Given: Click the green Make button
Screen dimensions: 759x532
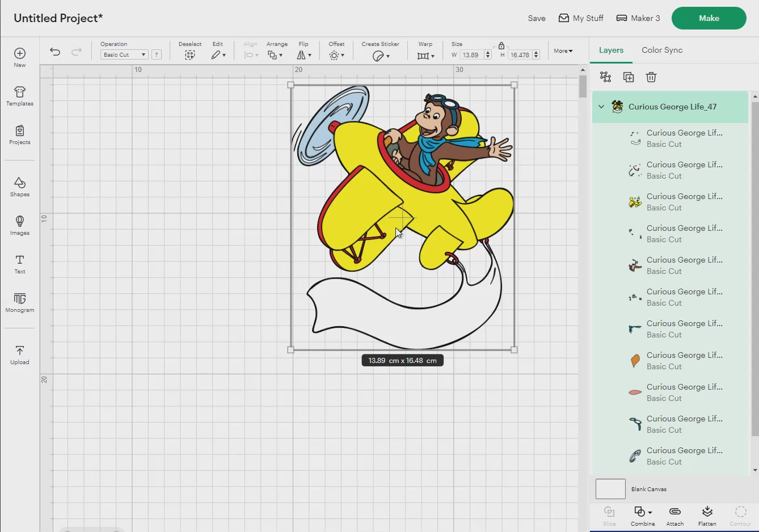Looking at the screenshot, I should click(x=709, y=18).
